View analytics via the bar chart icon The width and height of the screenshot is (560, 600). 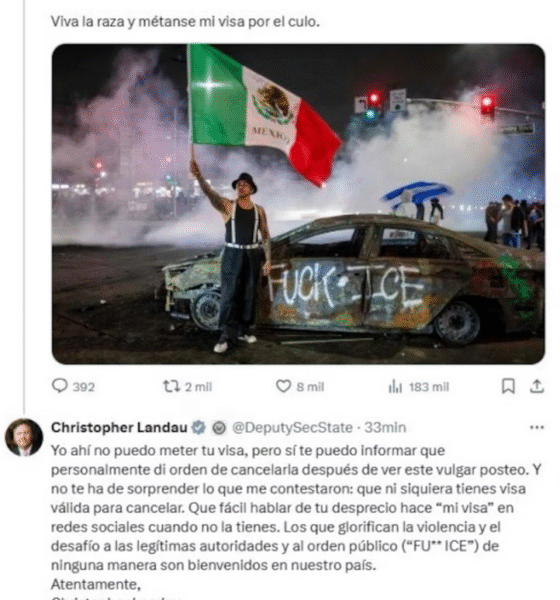(395, 386)
